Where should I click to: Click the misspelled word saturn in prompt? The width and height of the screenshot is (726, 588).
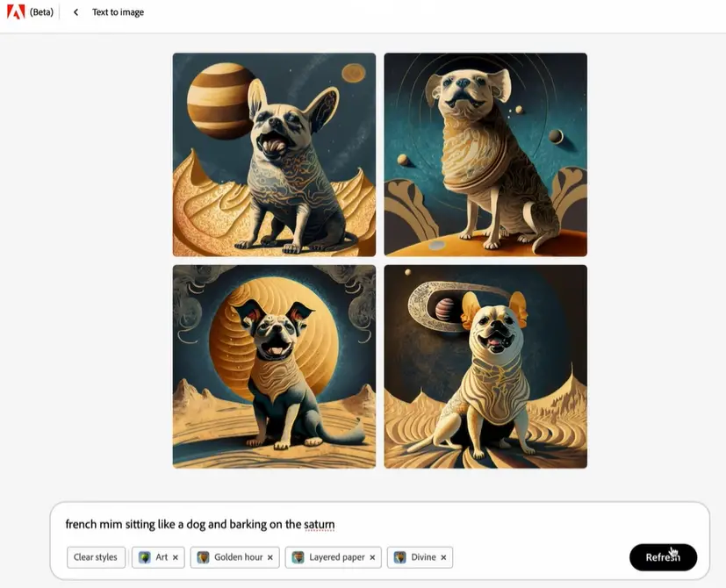[319, 525]
